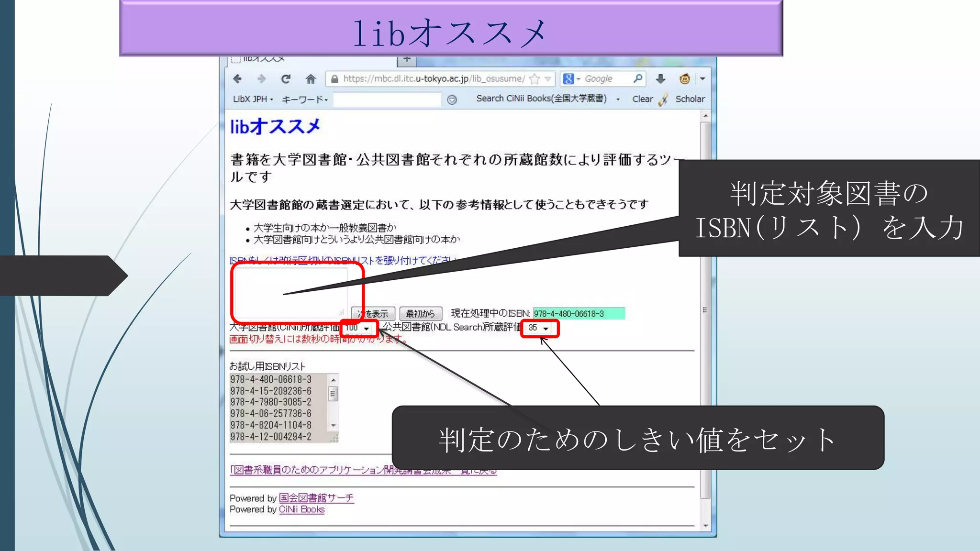The height and width of the screenshot is (551, 980).
Task: Open NDL Search public library threshold dropdown 35
Action: (x=539, y=328)
